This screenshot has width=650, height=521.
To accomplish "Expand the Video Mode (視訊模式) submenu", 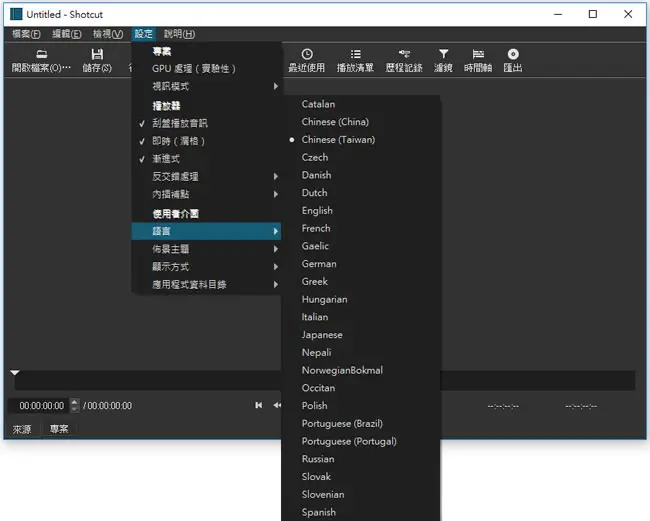I will [x=206, y=86].
